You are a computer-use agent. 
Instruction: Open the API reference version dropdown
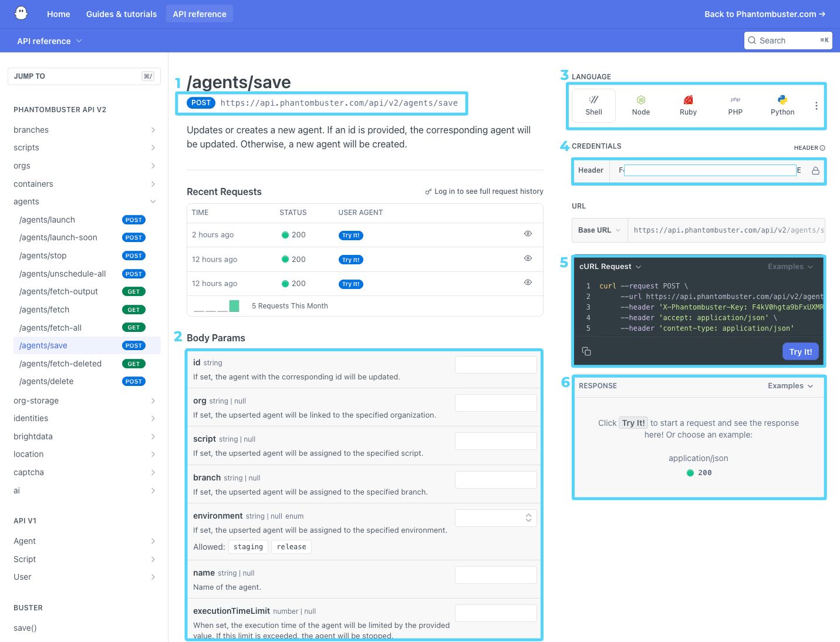(x=49, y=41)
